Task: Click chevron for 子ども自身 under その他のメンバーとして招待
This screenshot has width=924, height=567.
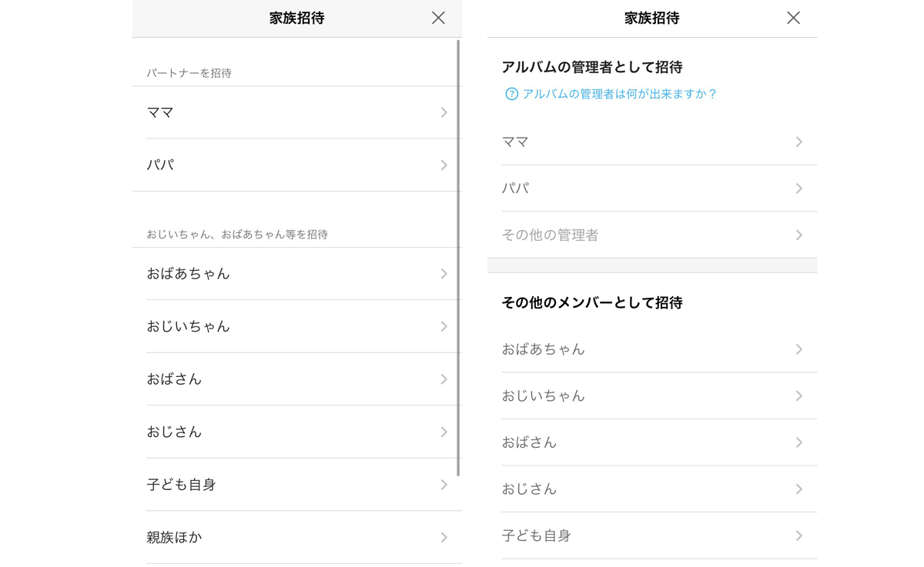Action: 798,535
